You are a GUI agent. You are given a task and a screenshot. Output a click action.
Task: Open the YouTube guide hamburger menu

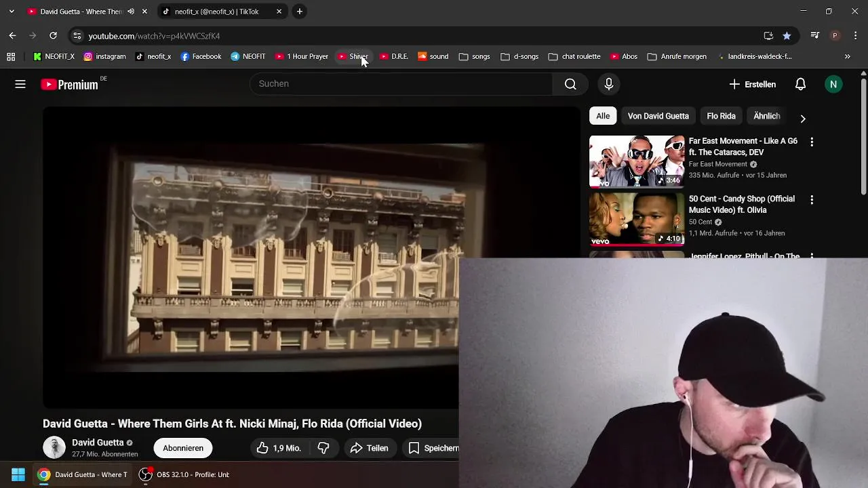pyautogui.click(x=20, y=84)
